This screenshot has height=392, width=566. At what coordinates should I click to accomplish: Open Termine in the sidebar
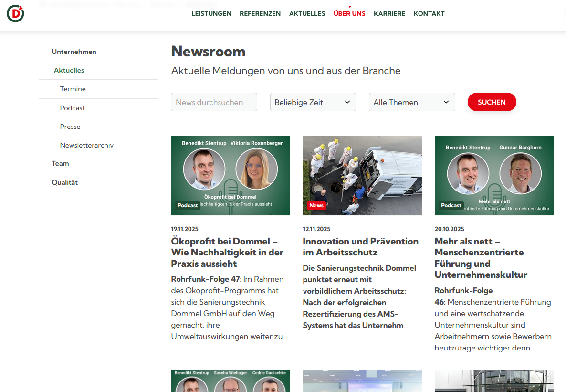pyautogui.click(x=73, y=89)
